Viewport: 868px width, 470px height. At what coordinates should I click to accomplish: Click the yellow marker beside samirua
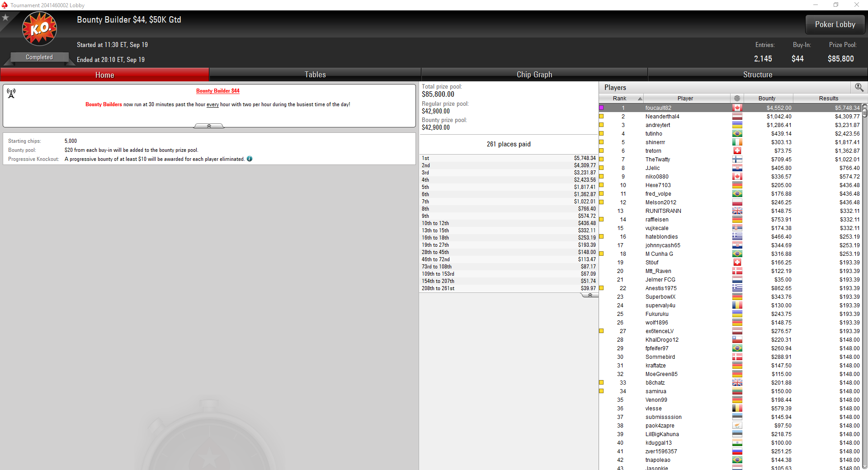[x=601, y=391]
